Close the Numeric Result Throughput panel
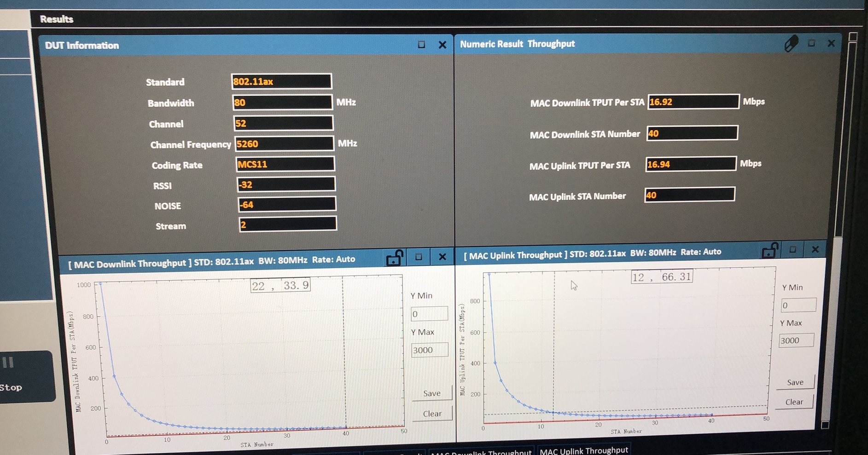 click(x=831, y=43)
